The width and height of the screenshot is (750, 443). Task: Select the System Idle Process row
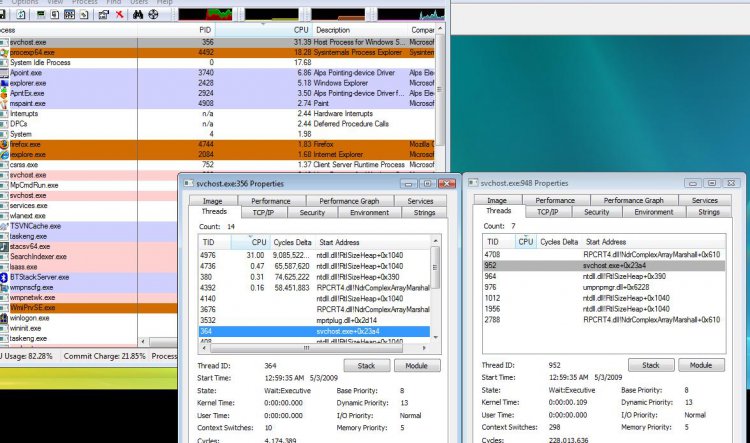[x=217, y=63]
